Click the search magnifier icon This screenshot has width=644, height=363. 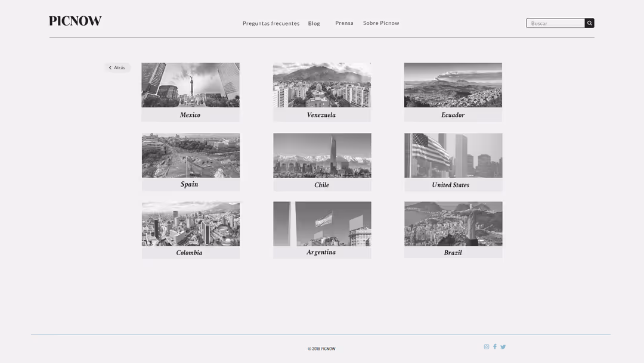(x=589, y=23)
